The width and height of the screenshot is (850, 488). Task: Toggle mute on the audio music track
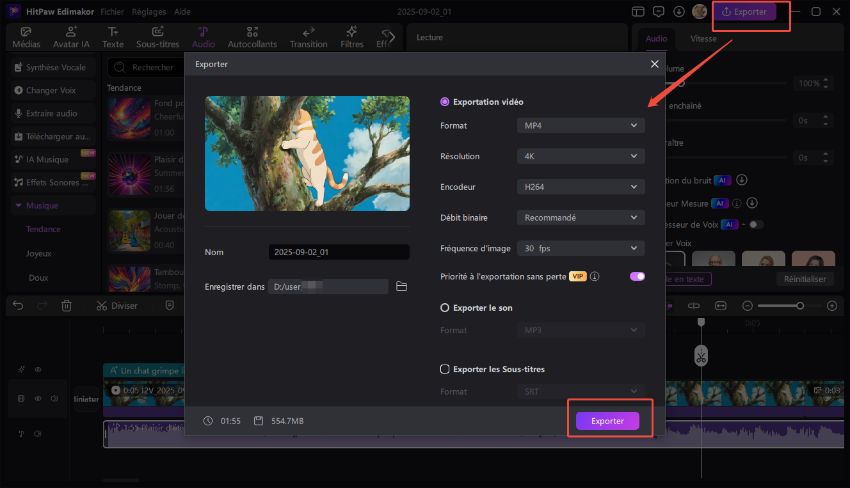(38, 434)
